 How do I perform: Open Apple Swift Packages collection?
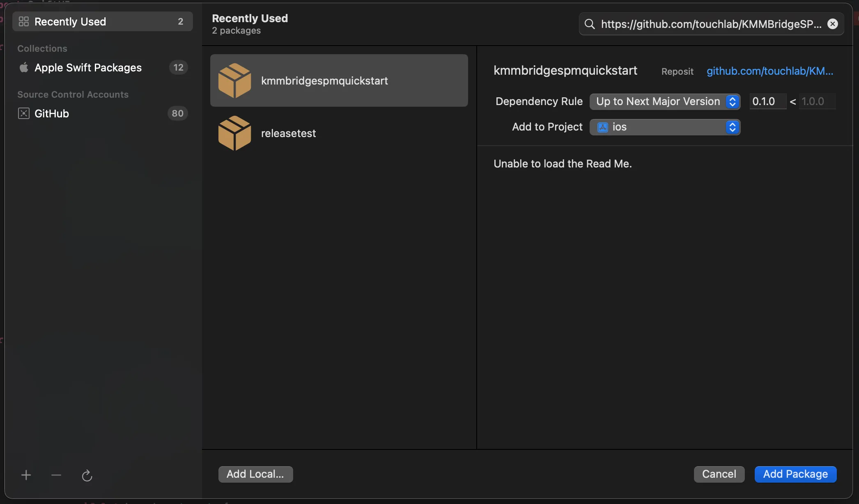click(102, 67)
